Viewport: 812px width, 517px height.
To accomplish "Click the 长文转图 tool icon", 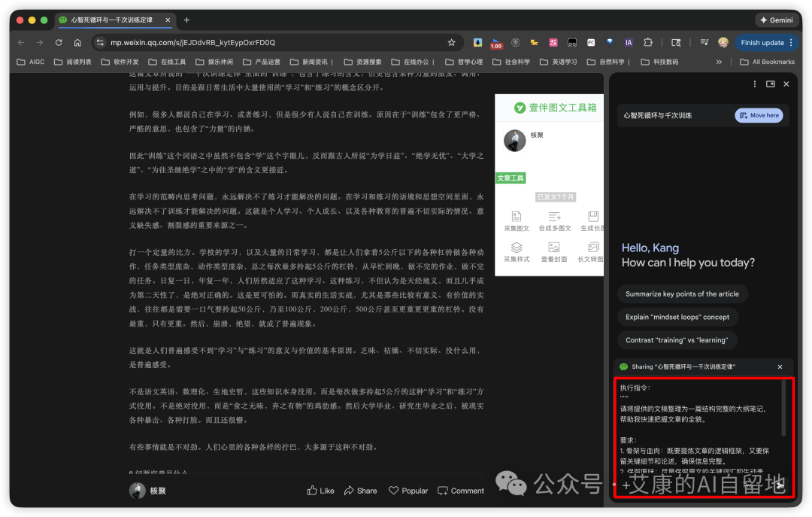I will (x=590, y=252).
